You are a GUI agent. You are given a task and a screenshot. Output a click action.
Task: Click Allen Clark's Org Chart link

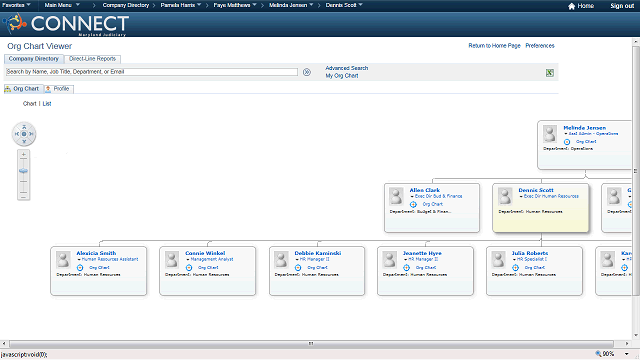click(x=432, y=204)
